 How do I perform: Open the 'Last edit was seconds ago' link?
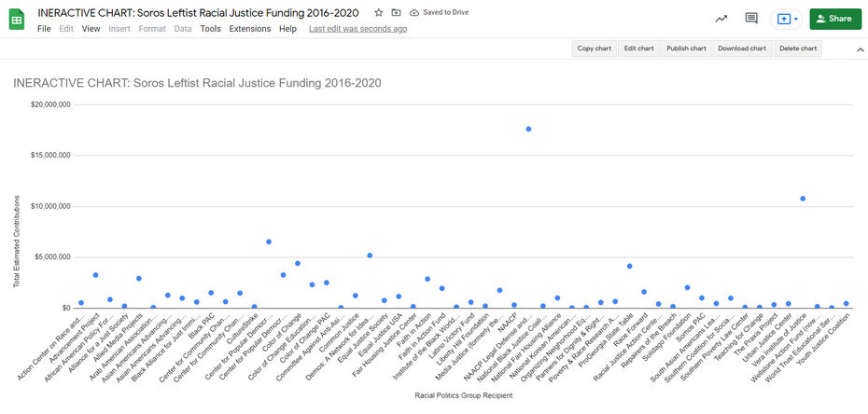click(357, 29)
